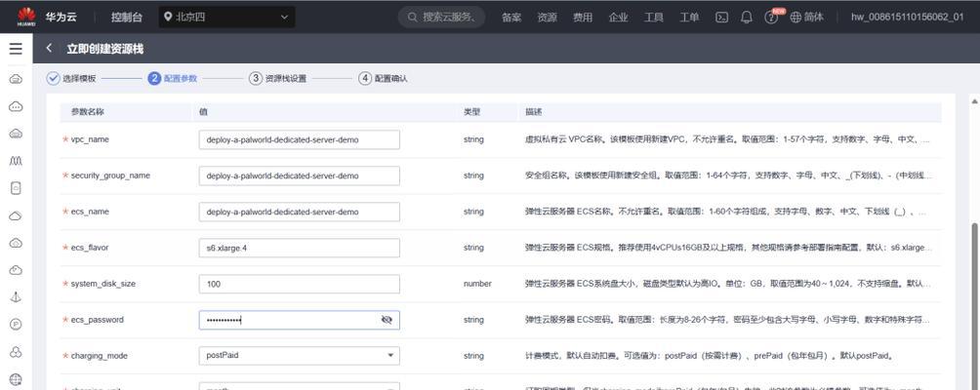Click the 类型 column header
This screenshot has height=390, width=980.
(x=471, y=112)
